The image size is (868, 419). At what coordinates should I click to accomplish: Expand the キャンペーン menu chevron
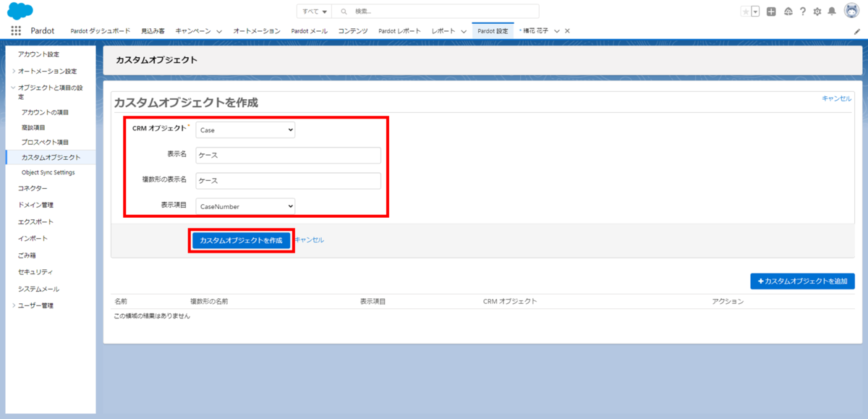click(x=218, y=31)
